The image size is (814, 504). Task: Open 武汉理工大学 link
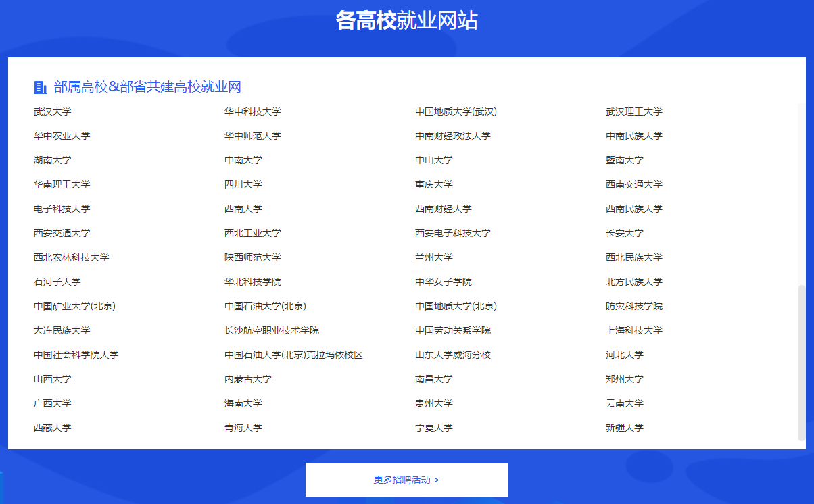point(634,111)
